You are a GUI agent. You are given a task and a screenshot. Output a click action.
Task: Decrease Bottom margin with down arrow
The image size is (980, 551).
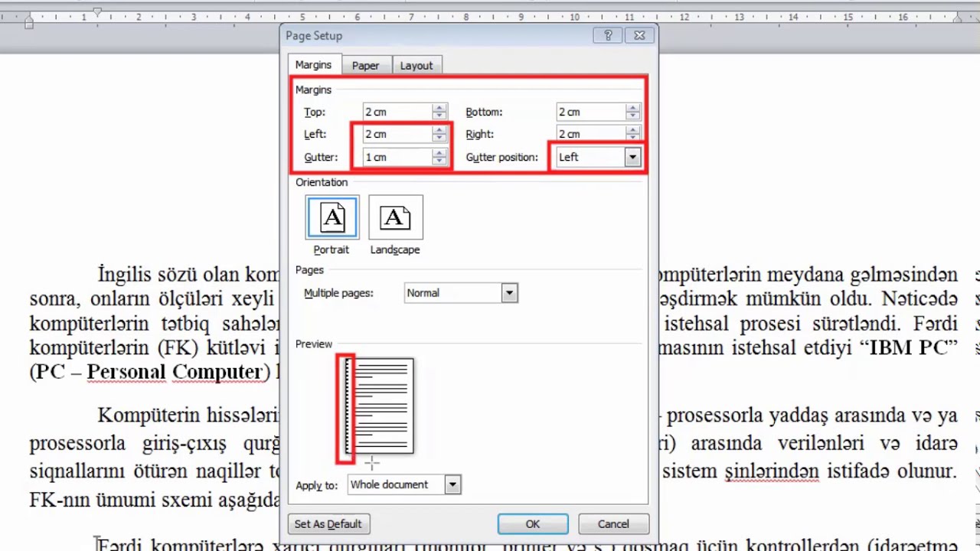632,116
